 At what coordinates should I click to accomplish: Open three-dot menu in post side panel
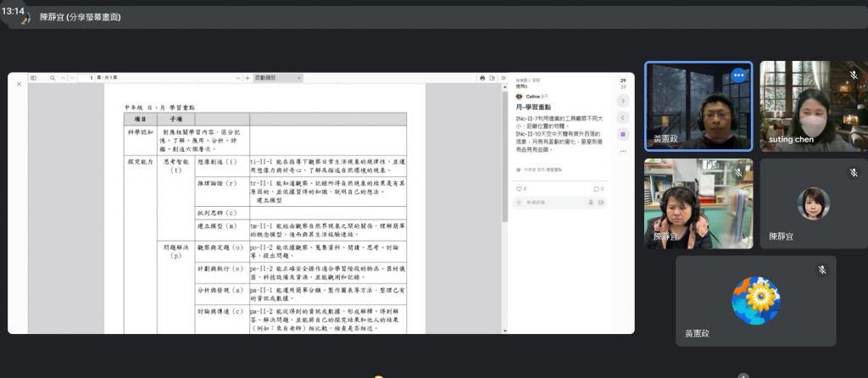click(623, 151)
